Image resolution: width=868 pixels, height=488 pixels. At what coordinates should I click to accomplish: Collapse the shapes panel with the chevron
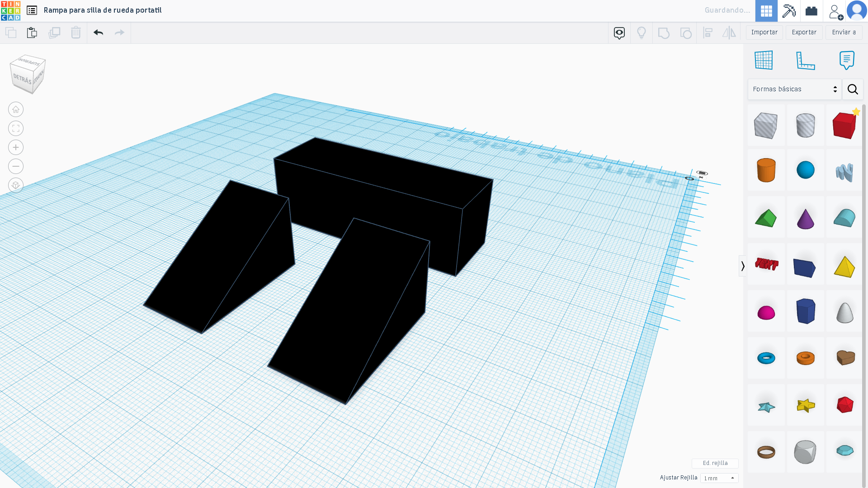742,266
